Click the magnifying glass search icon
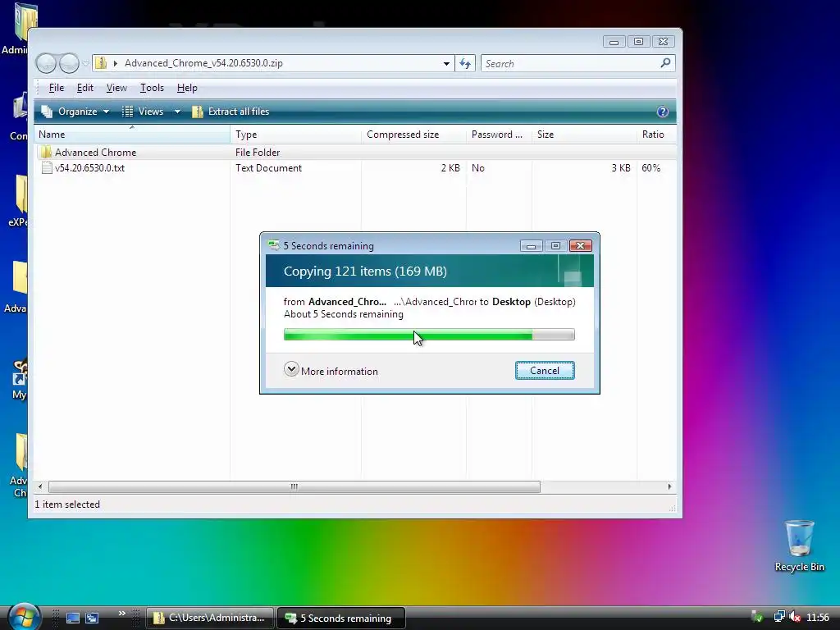This screenshot has height=630, width=840. click(665, 63)
